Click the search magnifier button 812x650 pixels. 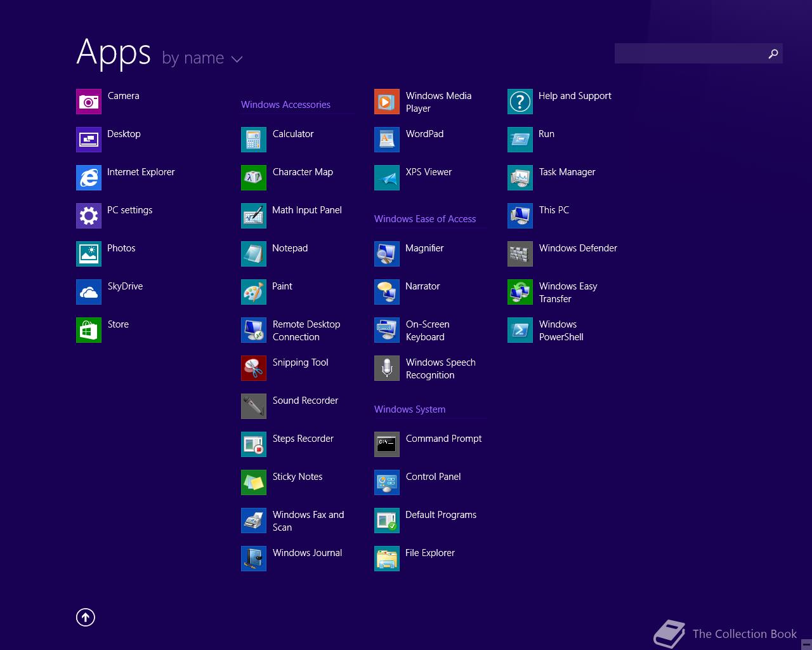[x=773, y=53]
